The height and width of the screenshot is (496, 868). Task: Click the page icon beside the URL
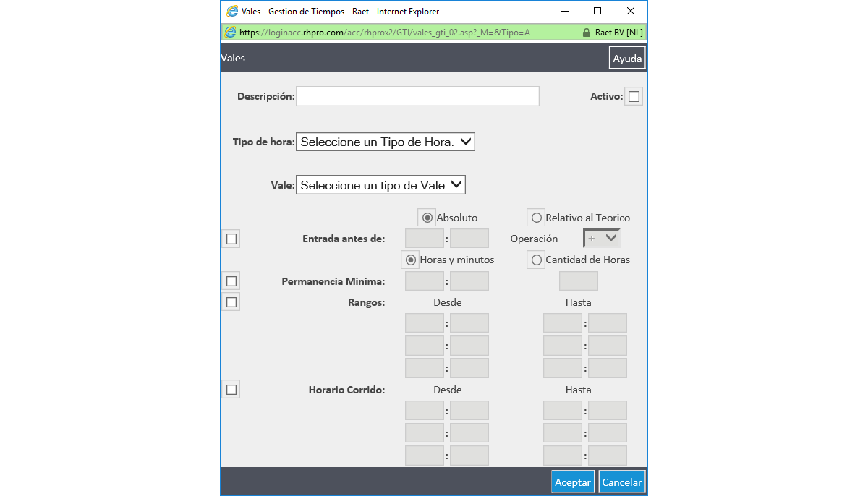point(230,33)
